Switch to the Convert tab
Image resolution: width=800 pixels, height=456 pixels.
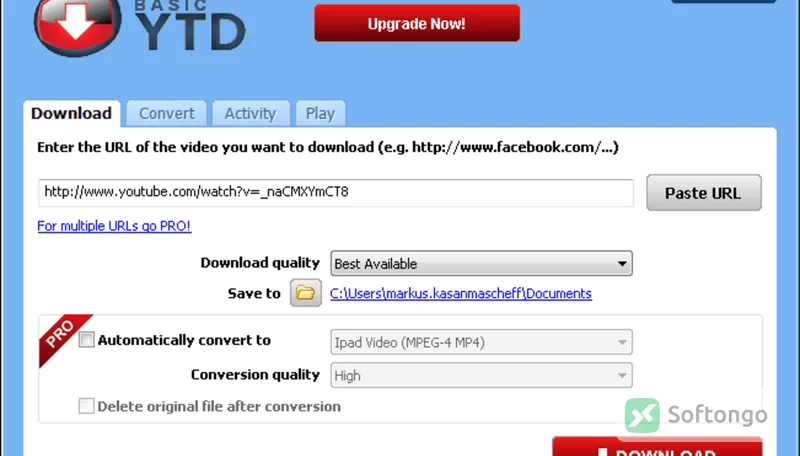[166, 113]
